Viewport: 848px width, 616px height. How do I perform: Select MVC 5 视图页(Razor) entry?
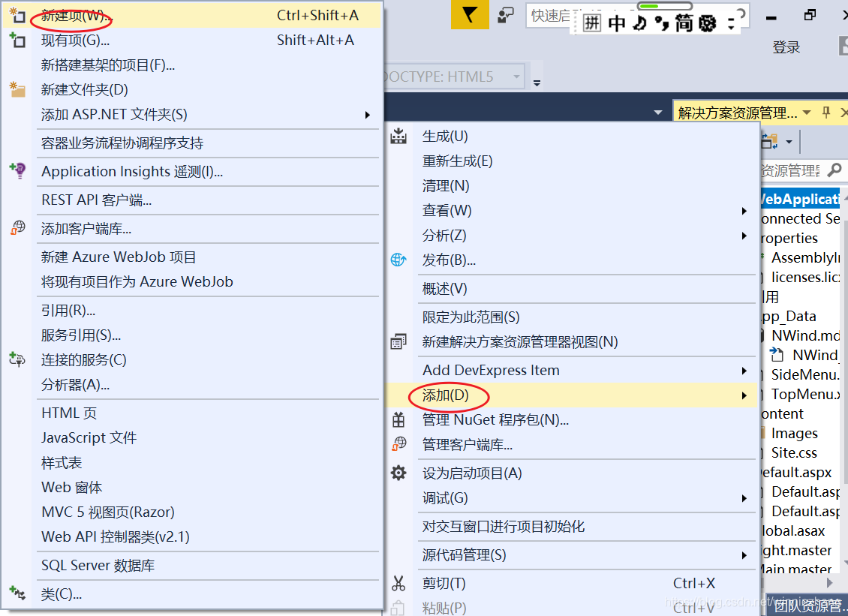click(191, 512)
